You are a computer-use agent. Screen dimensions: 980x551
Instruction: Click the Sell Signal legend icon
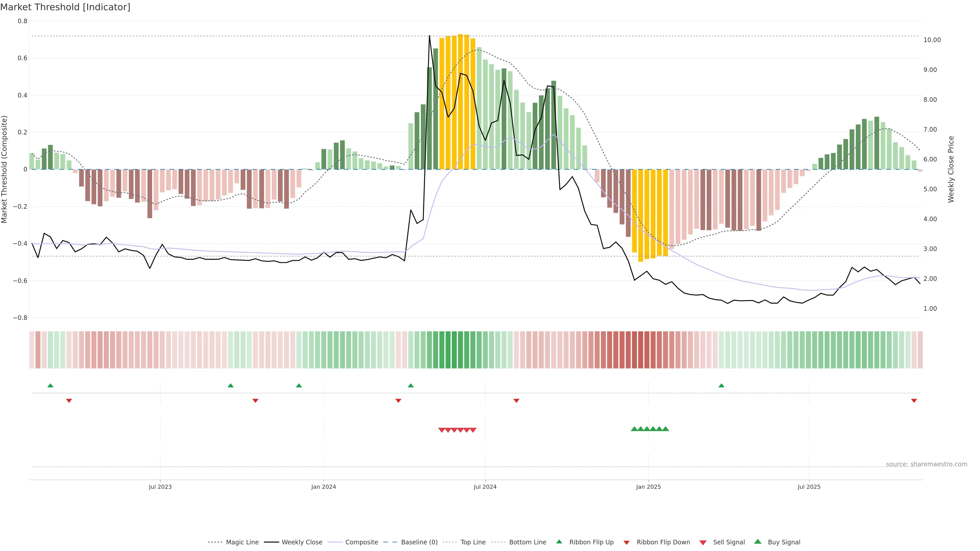coord(703,542)
